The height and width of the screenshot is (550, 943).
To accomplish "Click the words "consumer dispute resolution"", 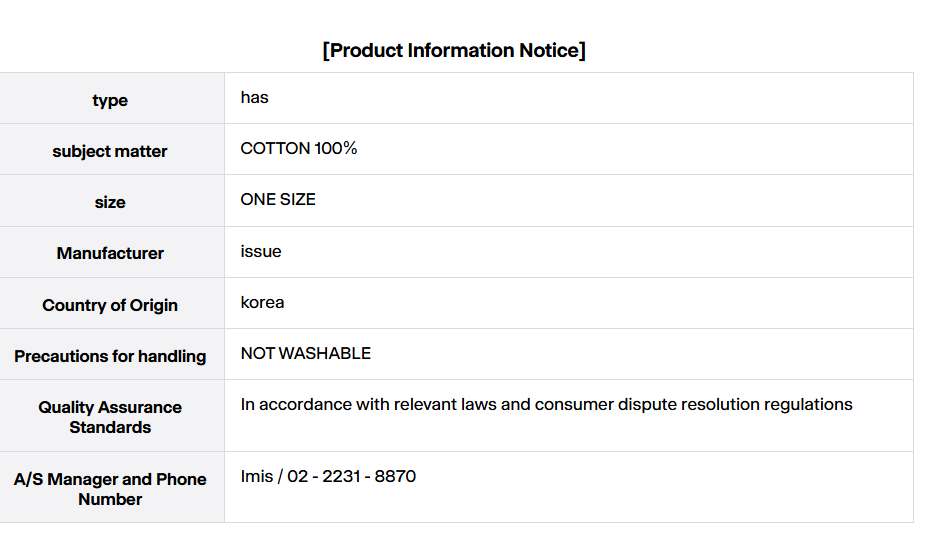I will click(x=647, y=405).
